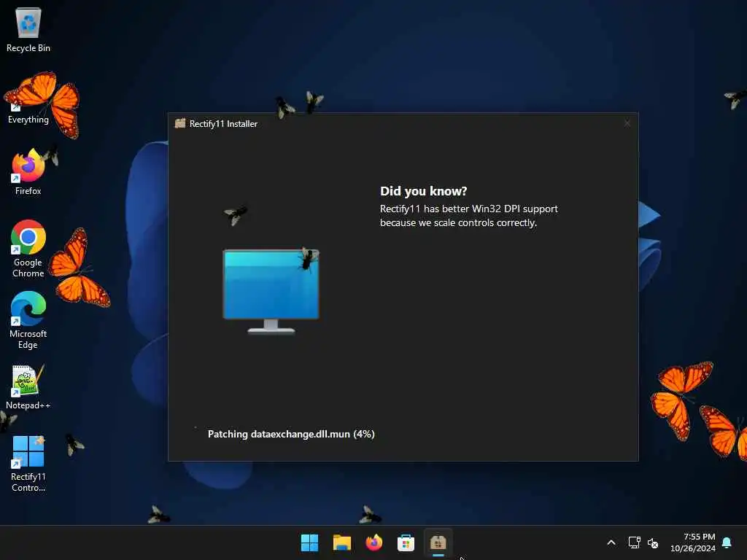Select the Notepad++ desktop shortcut

[28, 387]
